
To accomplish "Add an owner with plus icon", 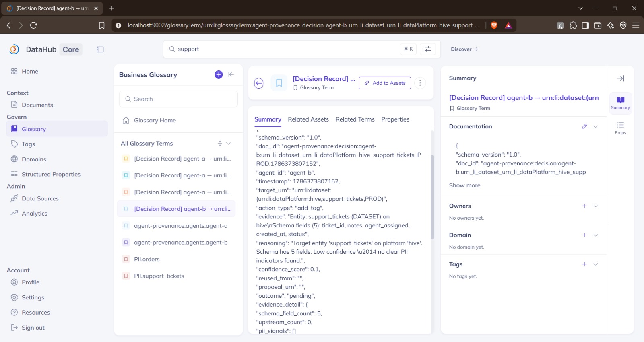I will tap(584, 206).
